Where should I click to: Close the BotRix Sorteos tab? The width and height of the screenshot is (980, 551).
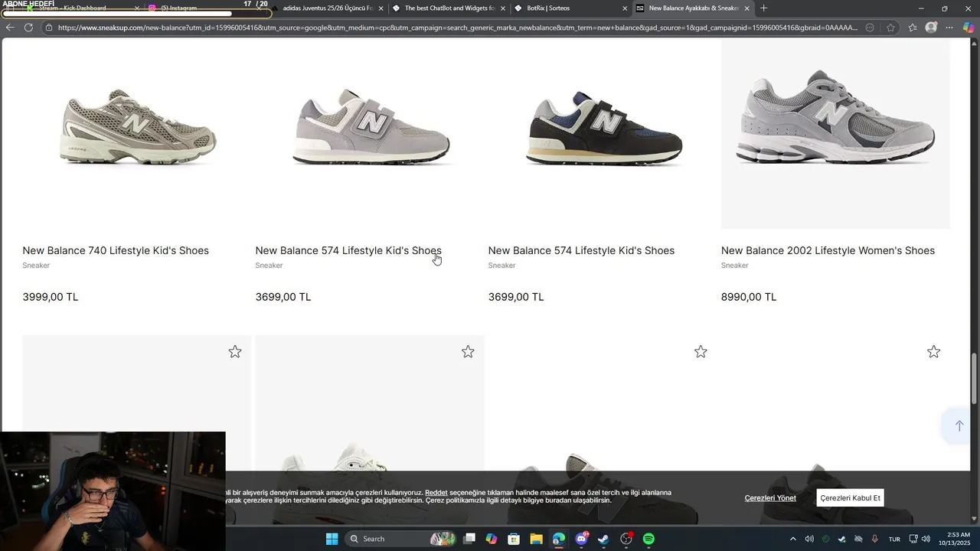625,8
